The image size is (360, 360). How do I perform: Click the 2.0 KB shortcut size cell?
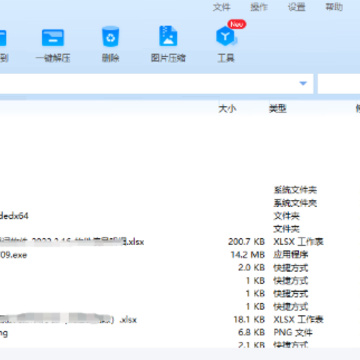coord(251,268)
